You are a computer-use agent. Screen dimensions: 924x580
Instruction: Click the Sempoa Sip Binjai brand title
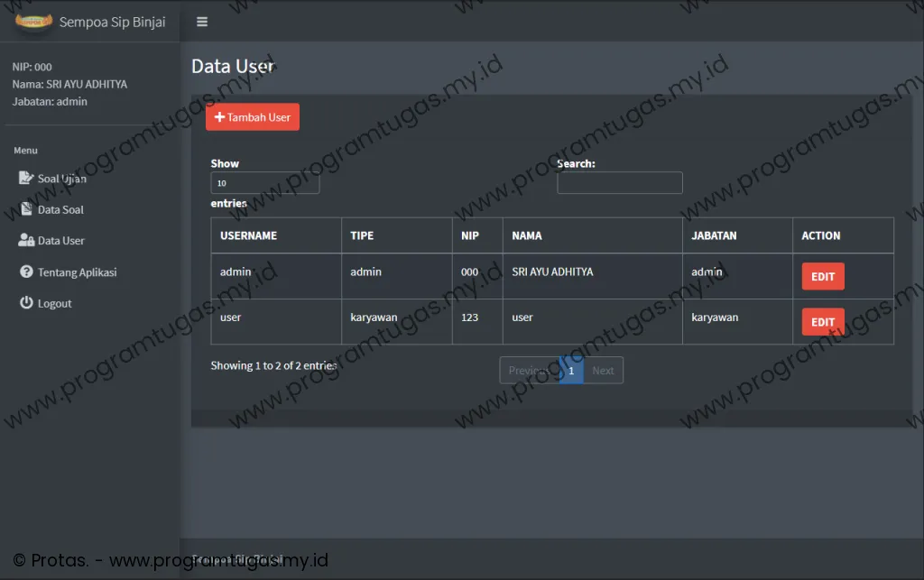tap(112, 22)
